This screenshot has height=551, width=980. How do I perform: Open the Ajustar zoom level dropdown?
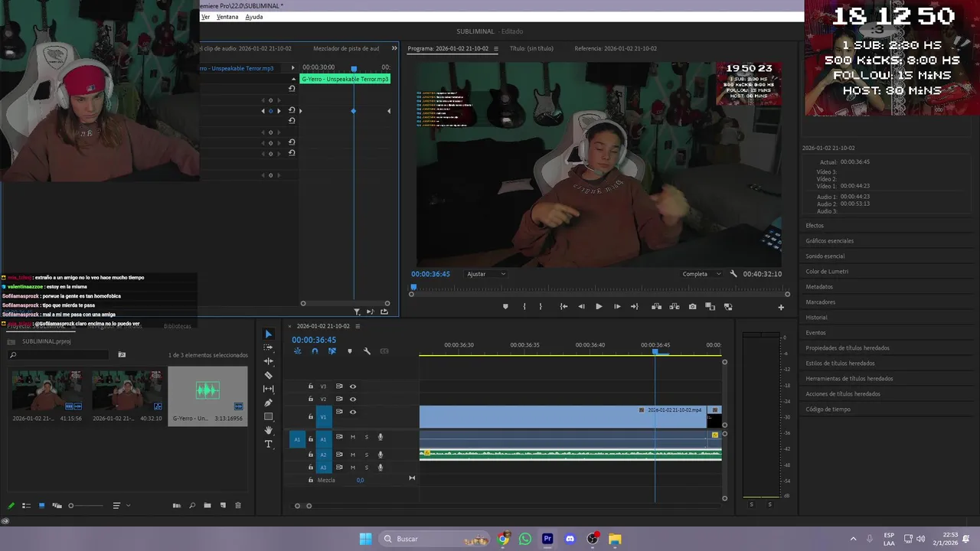[x=486, y=274]
